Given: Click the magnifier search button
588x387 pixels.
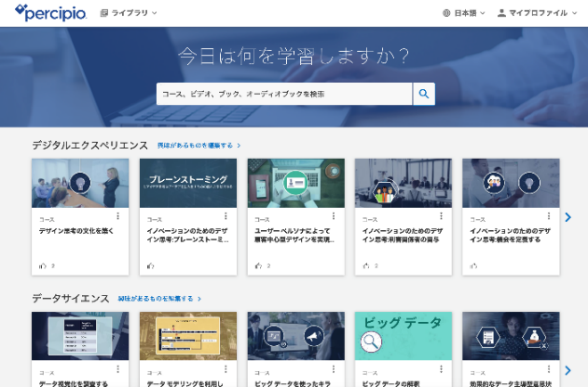Looking at the screenshot, I should [x=424, y=94].
